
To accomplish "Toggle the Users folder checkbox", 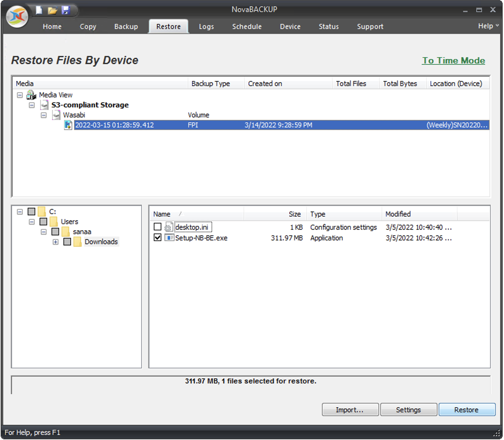I will coord(43,222).
